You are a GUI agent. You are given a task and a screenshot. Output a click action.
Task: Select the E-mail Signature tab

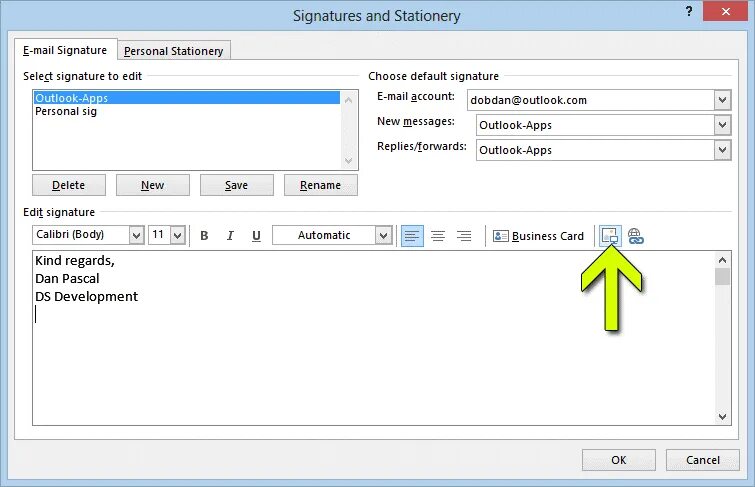point(65,50)
